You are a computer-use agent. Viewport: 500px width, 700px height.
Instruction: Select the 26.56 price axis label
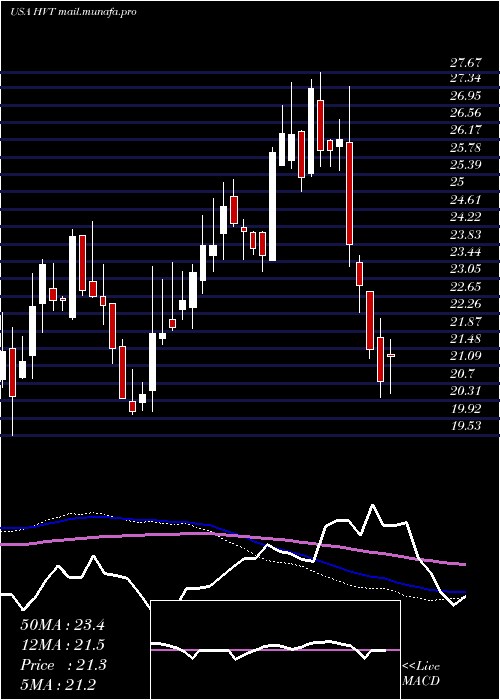[x=465, y=113]
